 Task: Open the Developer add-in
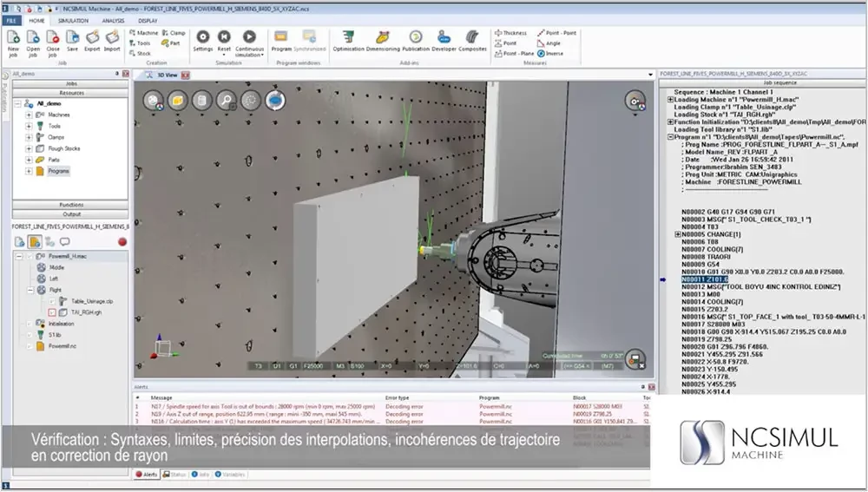pos(444,41)
